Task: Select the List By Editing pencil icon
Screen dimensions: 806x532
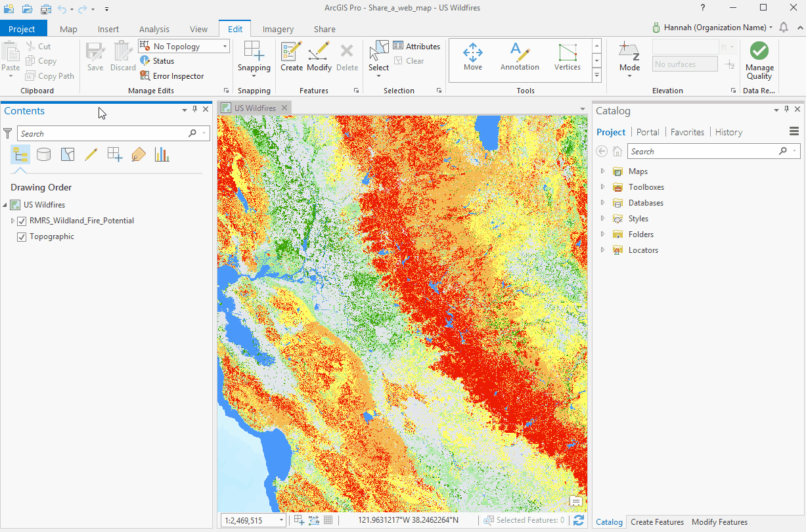Action: pyautogui.click(x=91, y=154)
